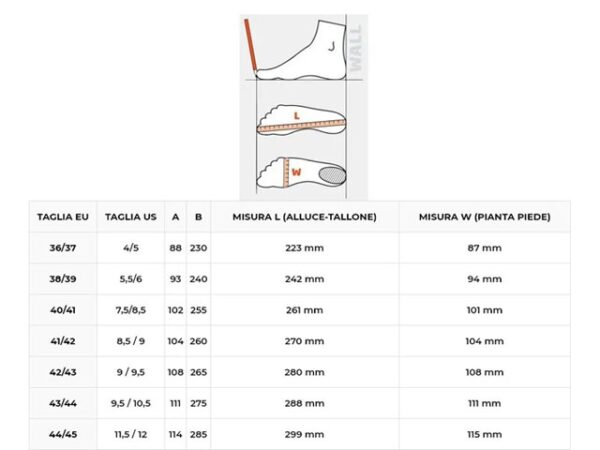600x450 pixels.
Task: Click the 9,5 / 10,5 US size cell
Action: click(130, 403)
